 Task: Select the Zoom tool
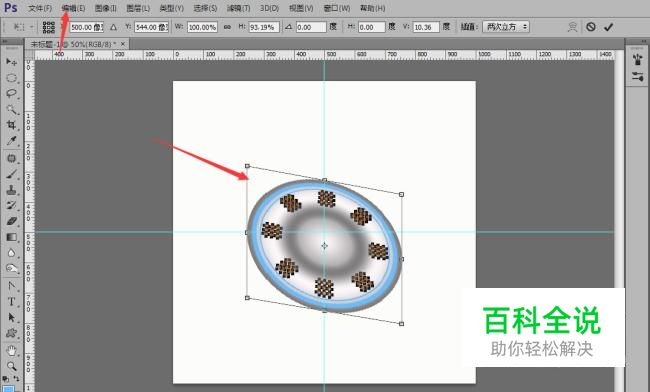[11, 366]
